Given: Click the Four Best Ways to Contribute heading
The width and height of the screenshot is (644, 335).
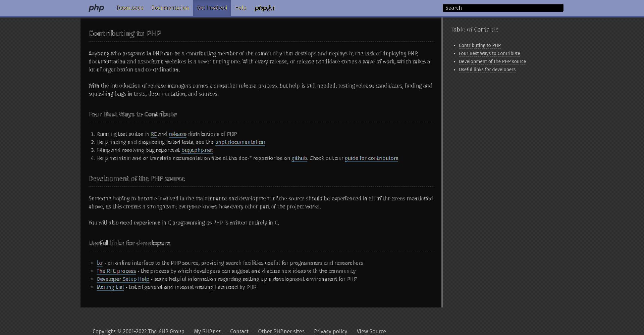Looking at the screenshot, I should pos(132,114).
